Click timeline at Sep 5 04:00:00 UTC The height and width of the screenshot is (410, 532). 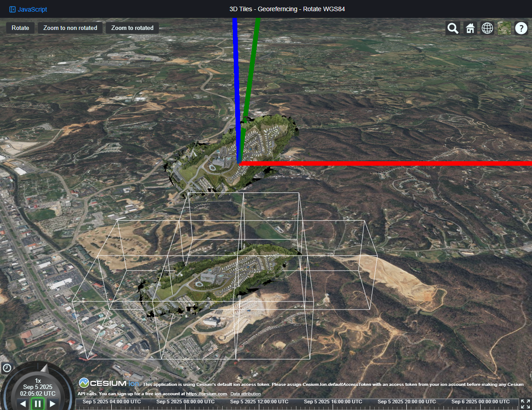coord(112,402)
